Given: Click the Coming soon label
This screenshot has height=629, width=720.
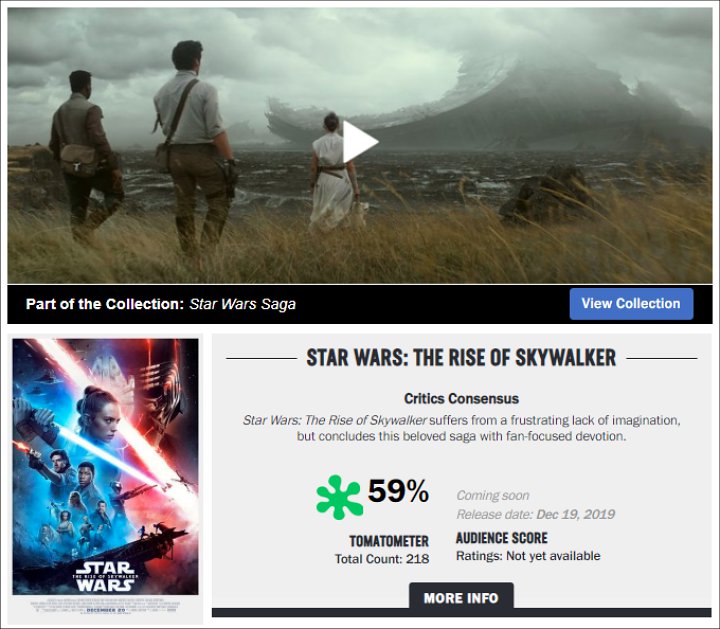Looking at the screenshot, I should click(x=493, y=495).
